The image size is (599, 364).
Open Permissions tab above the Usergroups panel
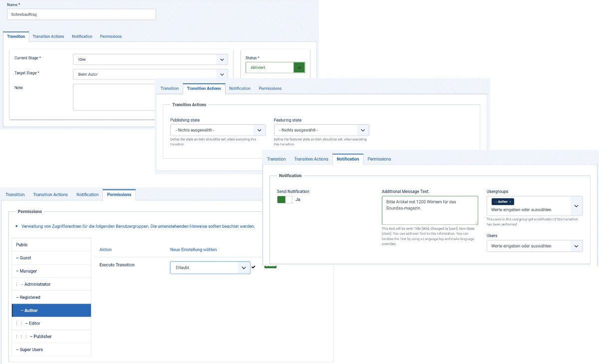pos(379,159)
